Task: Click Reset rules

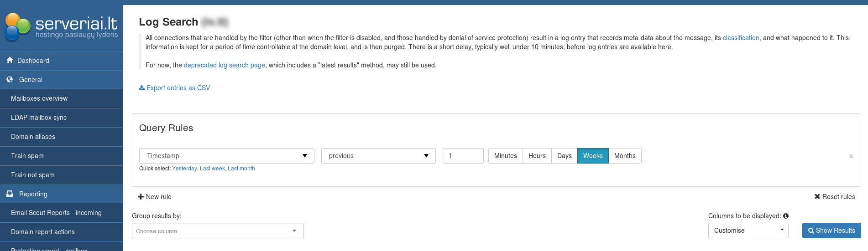Action: pyautogui.click(x=834, y=197)
